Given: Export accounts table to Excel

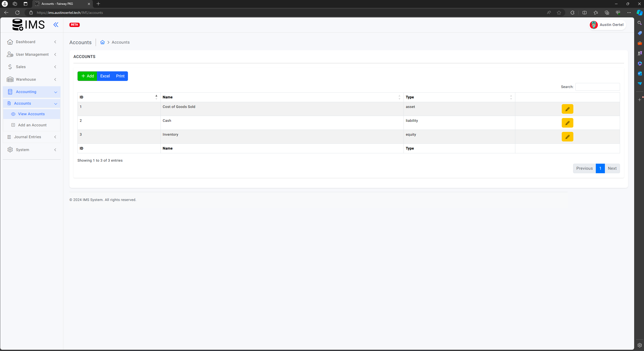Looking at the screenshot, I should tap(105, 76).
